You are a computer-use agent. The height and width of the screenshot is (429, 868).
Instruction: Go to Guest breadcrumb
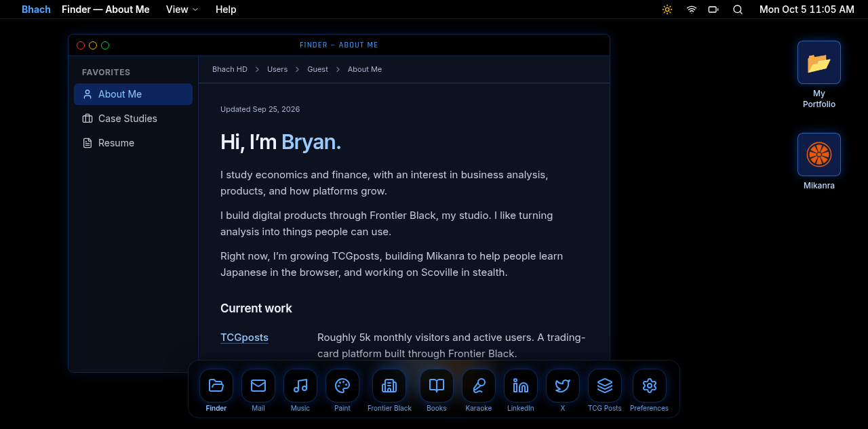pos(317,69)
